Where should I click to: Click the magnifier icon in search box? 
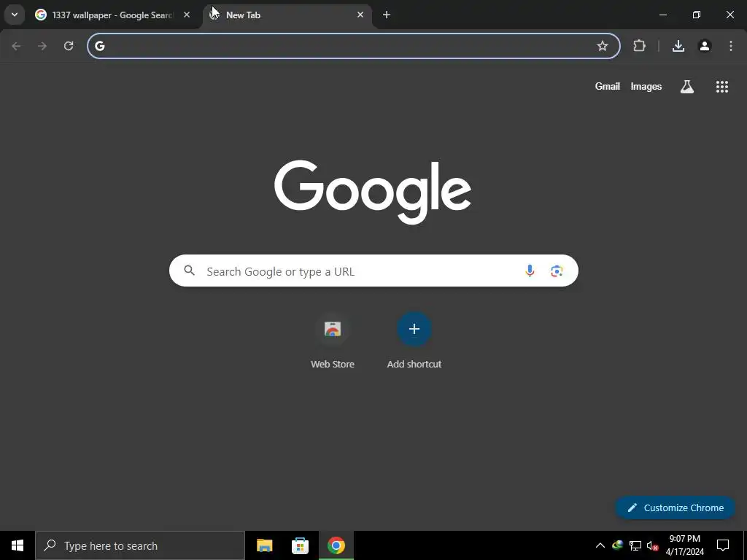point(190,271)
